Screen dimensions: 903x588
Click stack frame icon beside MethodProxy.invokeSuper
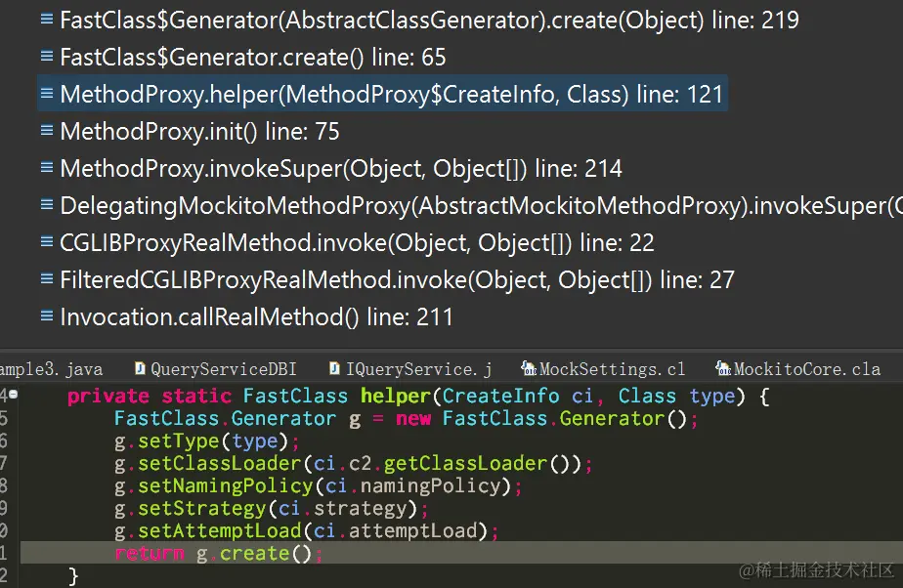[47, 167]
